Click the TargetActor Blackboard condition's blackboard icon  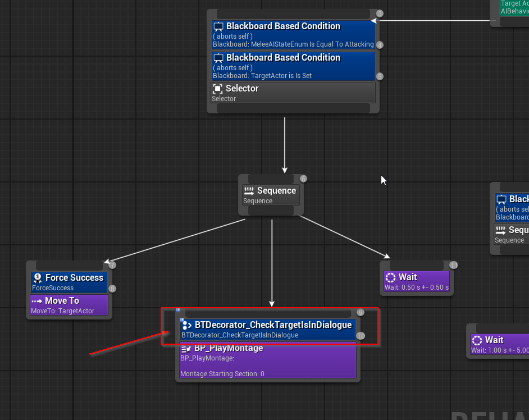pyautogui.click(x=218, y=58)
